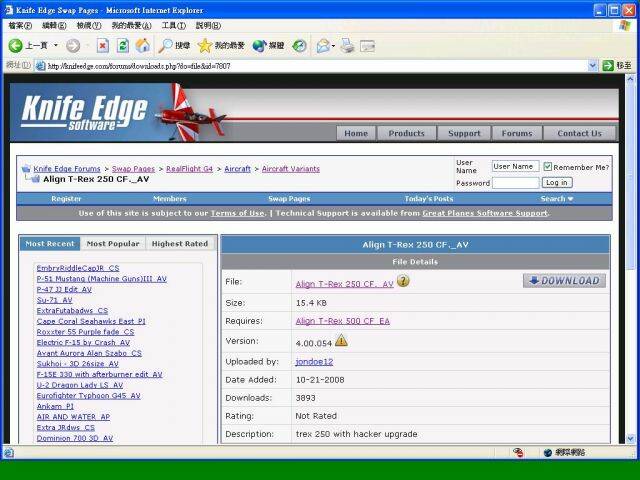This screenshot has height=480, width=640.
Task: Open the Search dropdown in navbar
Action: 557,199
